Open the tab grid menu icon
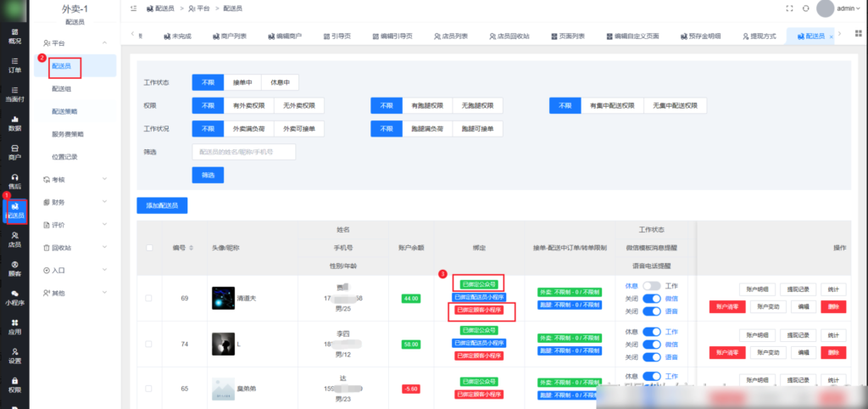 pos(858,35)
